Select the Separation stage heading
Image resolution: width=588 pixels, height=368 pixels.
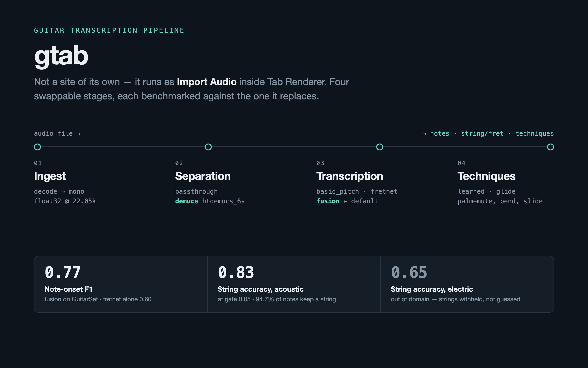click(203, 176)
